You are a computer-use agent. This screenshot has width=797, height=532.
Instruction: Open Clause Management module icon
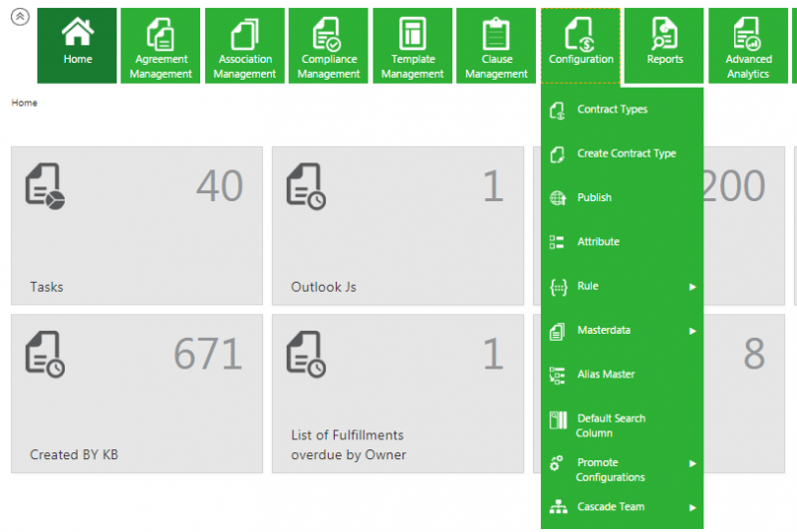click(x=496, y=35)
